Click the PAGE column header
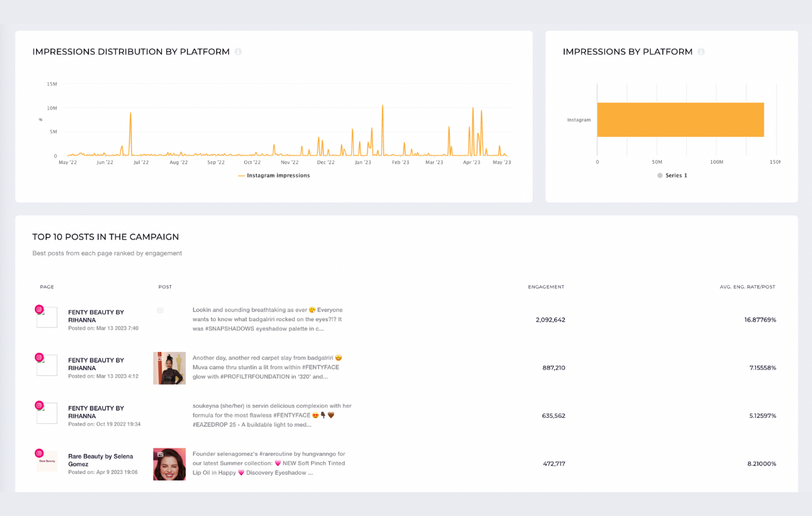Screen dimensions: 812x516 pyautogui.click(x=47, y=287)
